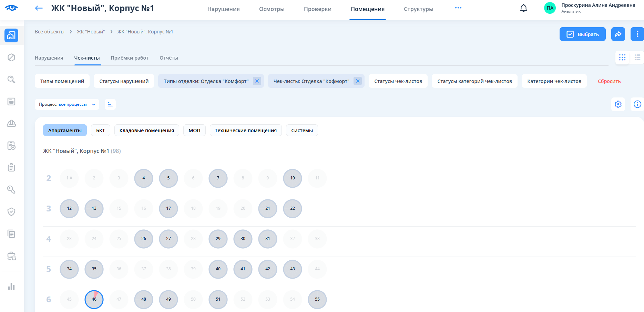The width and height of the screenshot is (644, 312).
Task: Click the search magnifier in sidebar
Action: click(x=11, y=80)
